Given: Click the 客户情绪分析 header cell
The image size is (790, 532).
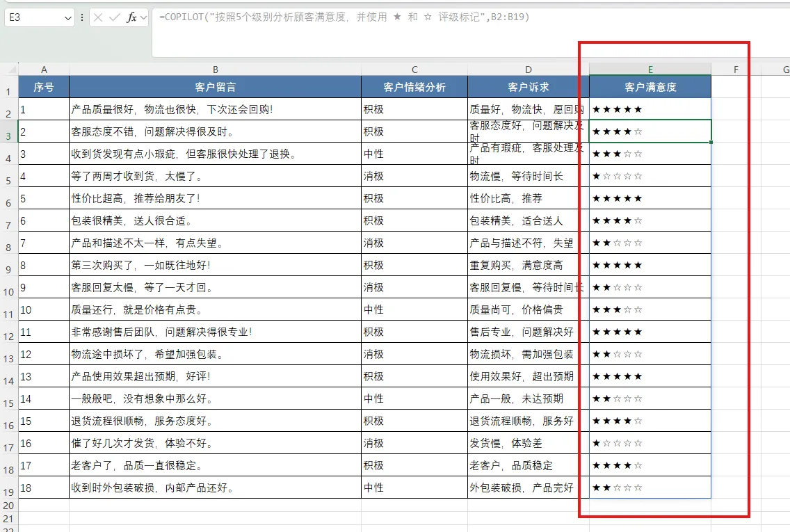Looking at the screenshot, I should pyautogui.click(x=414, y=87).
